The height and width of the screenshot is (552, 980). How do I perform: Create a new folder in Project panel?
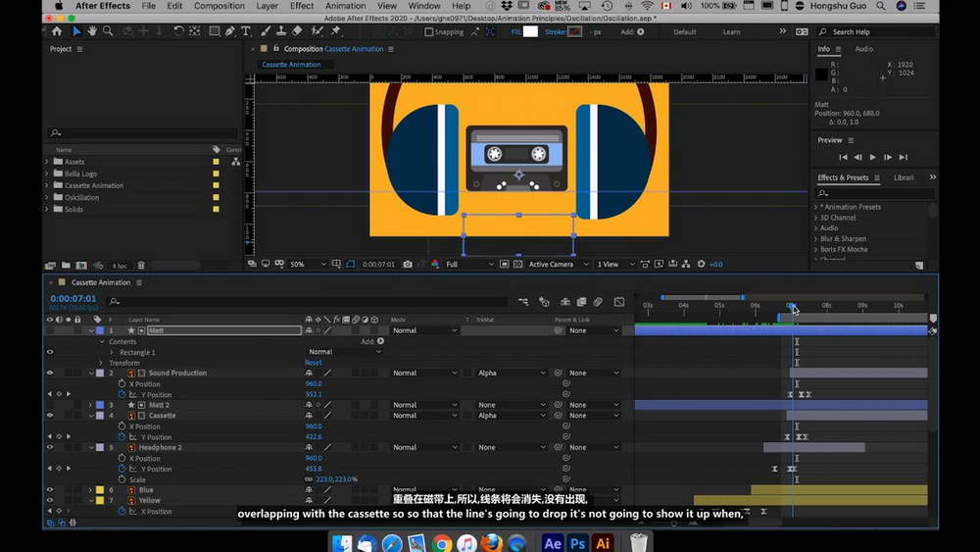[x=66, y=266]
